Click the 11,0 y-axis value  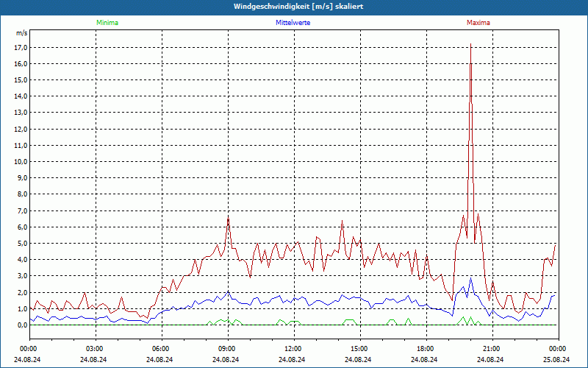pos(21,145)
